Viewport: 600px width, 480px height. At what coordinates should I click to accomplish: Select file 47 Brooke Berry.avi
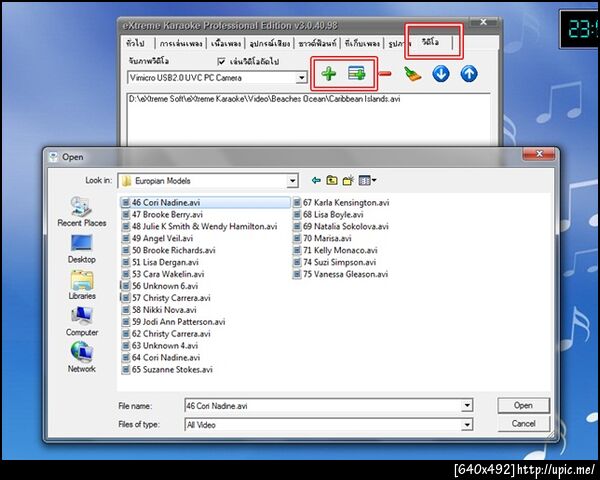(x=162, y=214)
